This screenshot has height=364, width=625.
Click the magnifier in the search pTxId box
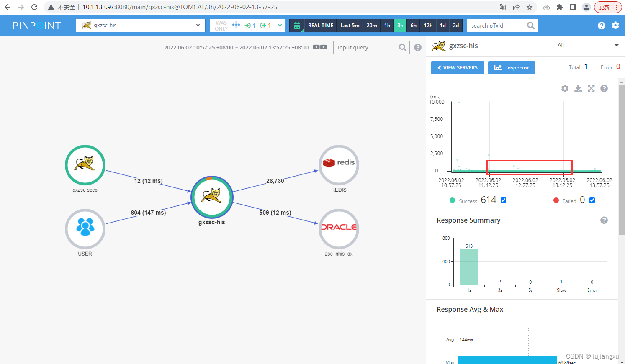pos(531,26)
